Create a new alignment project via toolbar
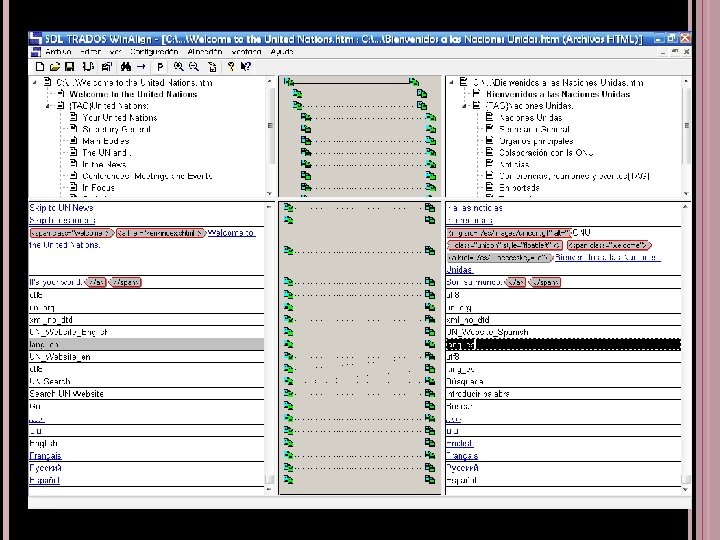Screen dimensions: 720x540 pyautogui.click(x=40, y=67)
